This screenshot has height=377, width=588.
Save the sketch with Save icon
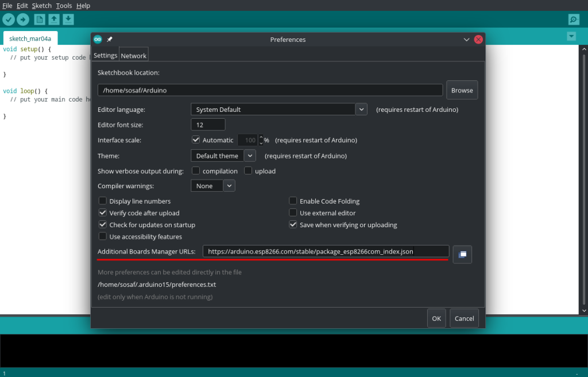(68, 19)
